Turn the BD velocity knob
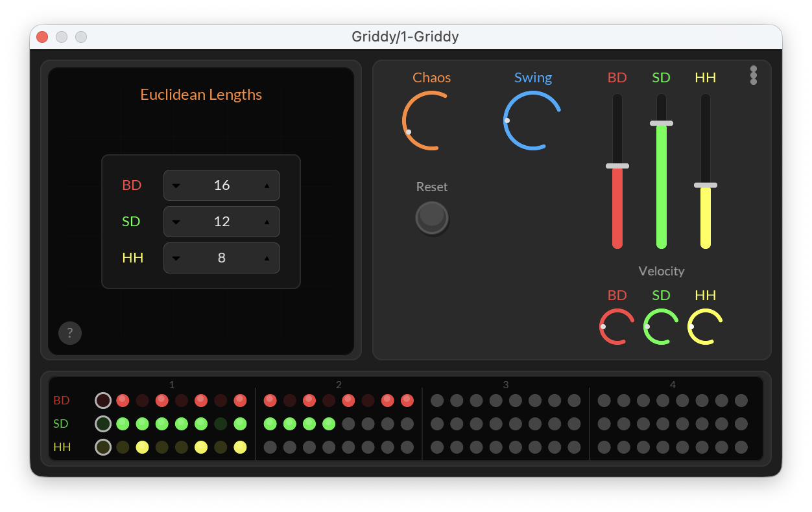812x512 pixels. click(616, 327)
